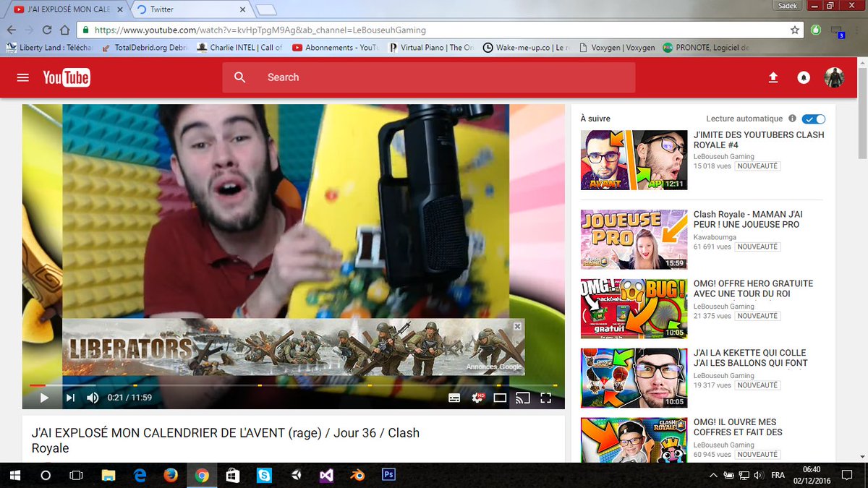The width and height of the screenshot is (868, 488).
Task: Open title OMG! IL OUVRE MES COFFRES
Action: [738, 427]
